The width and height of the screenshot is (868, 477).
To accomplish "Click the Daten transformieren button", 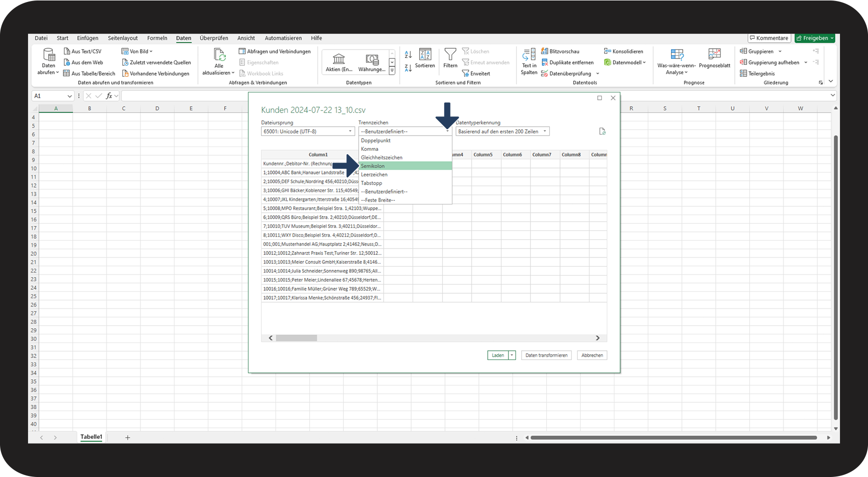I will pyautogui.click(x=546, y=355).
